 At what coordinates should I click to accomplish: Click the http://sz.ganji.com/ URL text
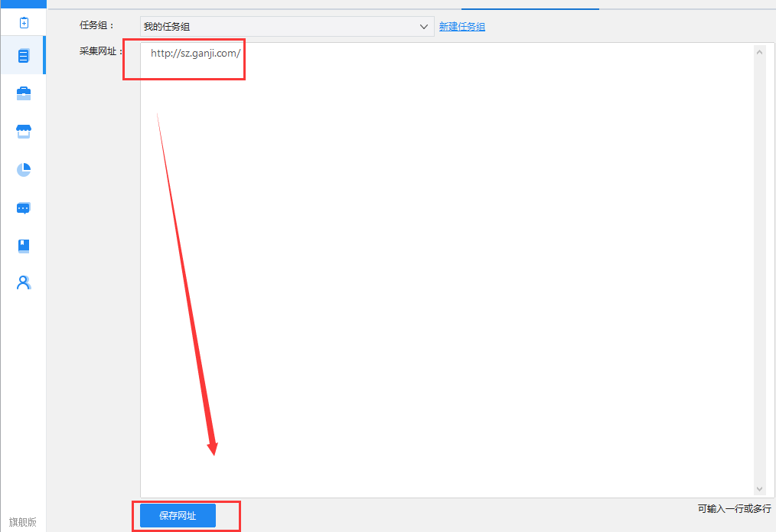click(x=195, y=54)
